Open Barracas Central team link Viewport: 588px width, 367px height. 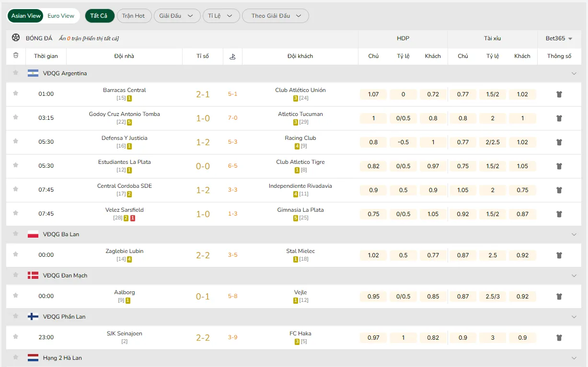(x=124, y=90)
